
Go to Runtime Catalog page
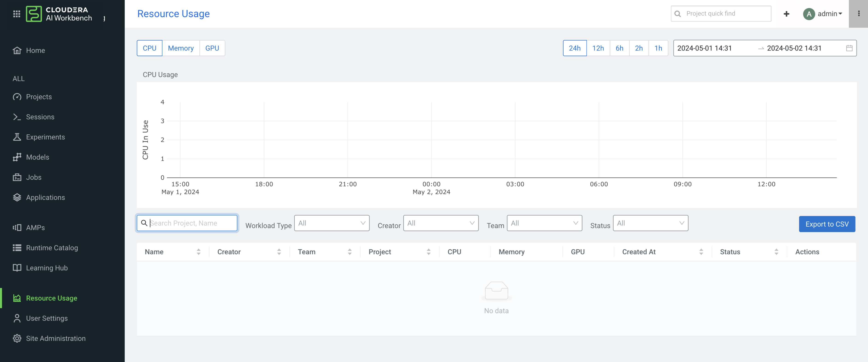tap(52, 248)
